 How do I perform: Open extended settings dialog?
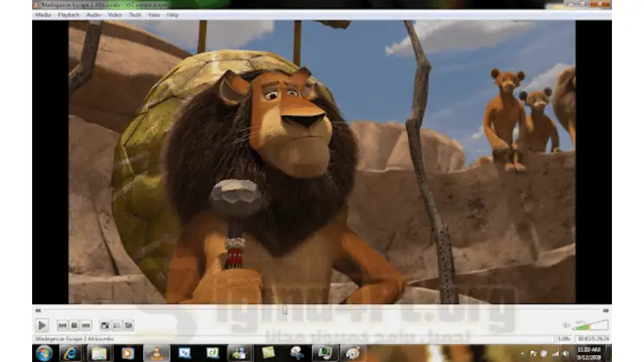(x=128, y=326)
